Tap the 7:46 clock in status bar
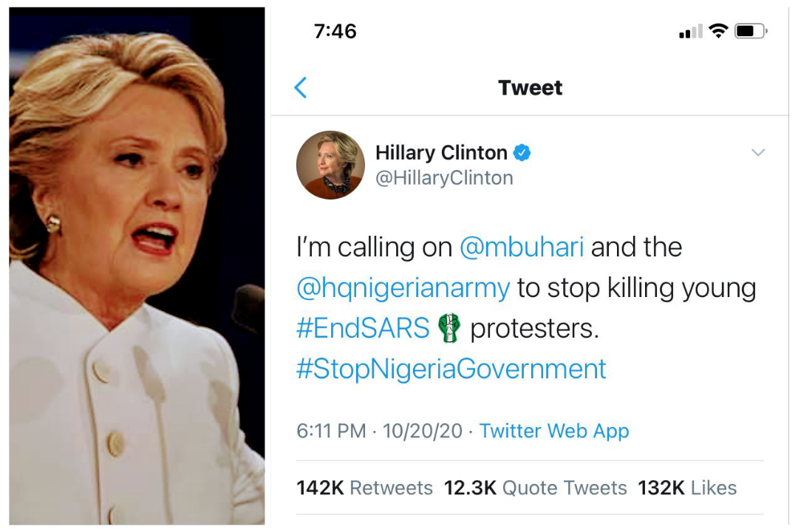Screen dimensions: 798x532 [x=335, y=32]
